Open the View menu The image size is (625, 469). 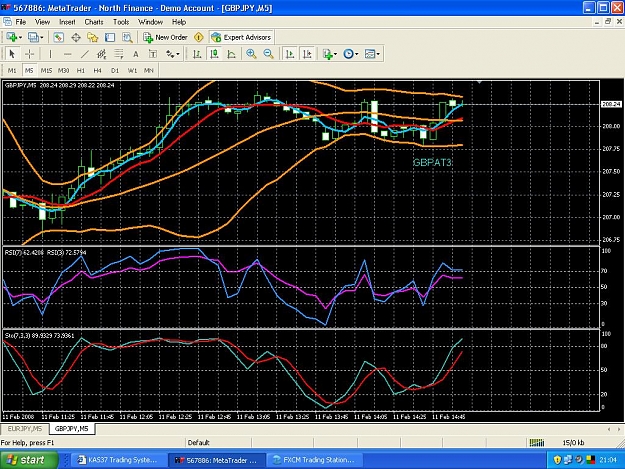(x=42, y=22)
